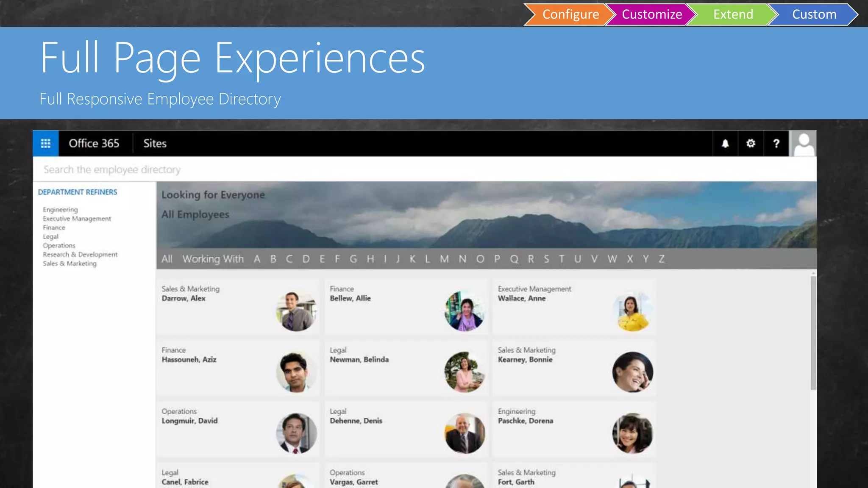The width and height of the screenshot is (868, 488).
Task: Filter names by letter R
Action: pyautogui.click(x=531, y=259)
